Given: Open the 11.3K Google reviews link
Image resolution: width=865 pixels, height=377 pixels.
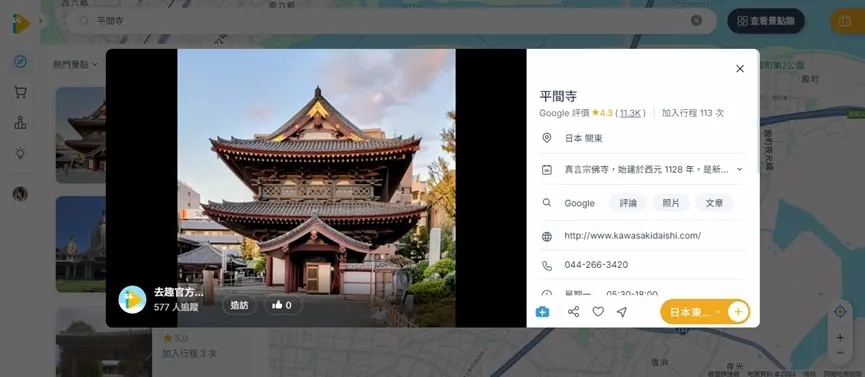Looking at the screenshot, I should coord(629,113).
